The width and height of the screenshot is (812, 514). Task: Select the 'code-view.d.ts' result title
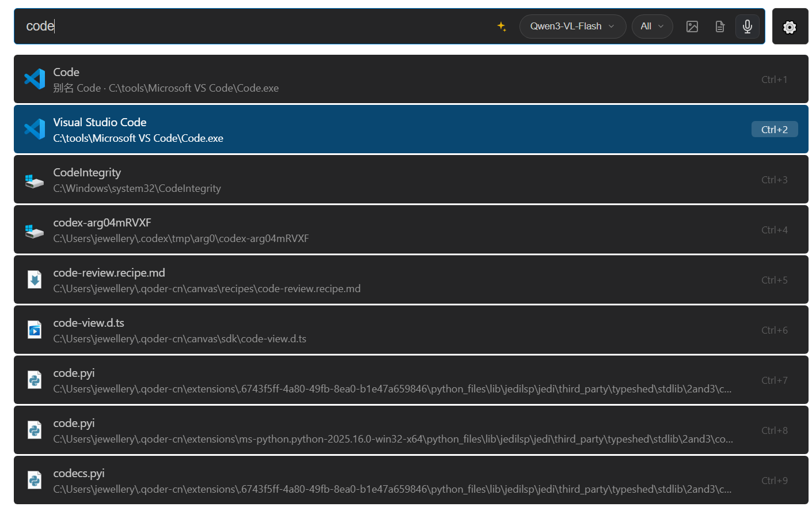click(89, 323)
